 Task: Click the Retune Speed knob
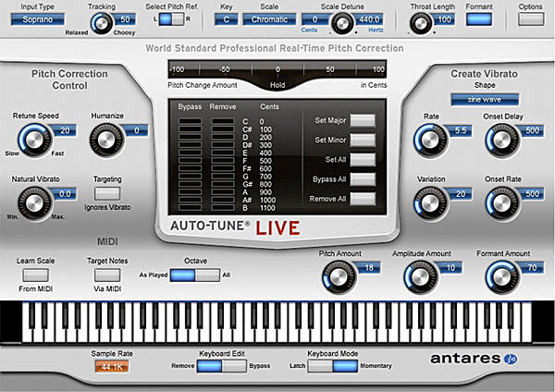(33, 141)
